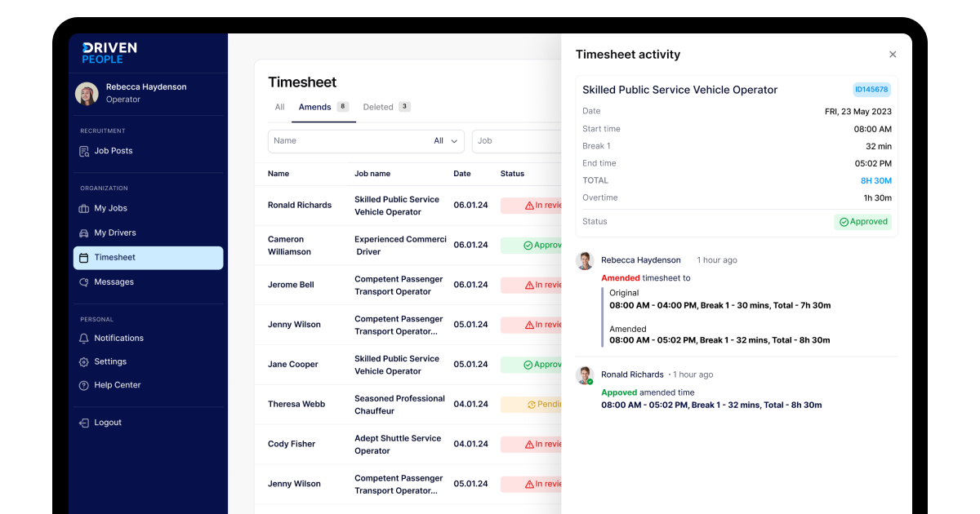Click Ronald Richards' avatar in activity feed

tap(585, 375)
